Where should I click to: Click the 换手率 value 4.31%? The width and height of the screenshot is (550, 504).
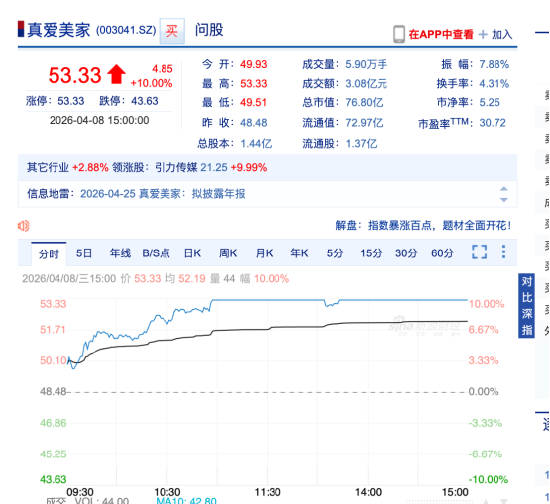coord(494,83)
